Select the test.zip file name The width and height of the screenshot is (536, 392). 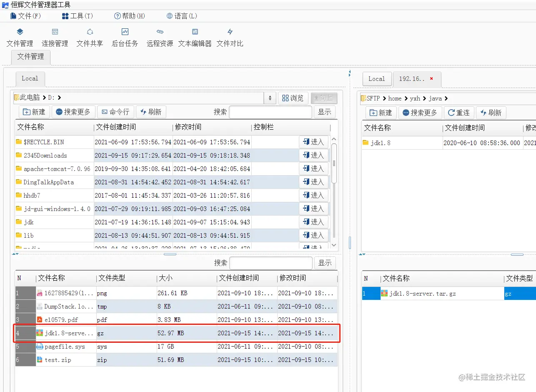coord(58,360)
